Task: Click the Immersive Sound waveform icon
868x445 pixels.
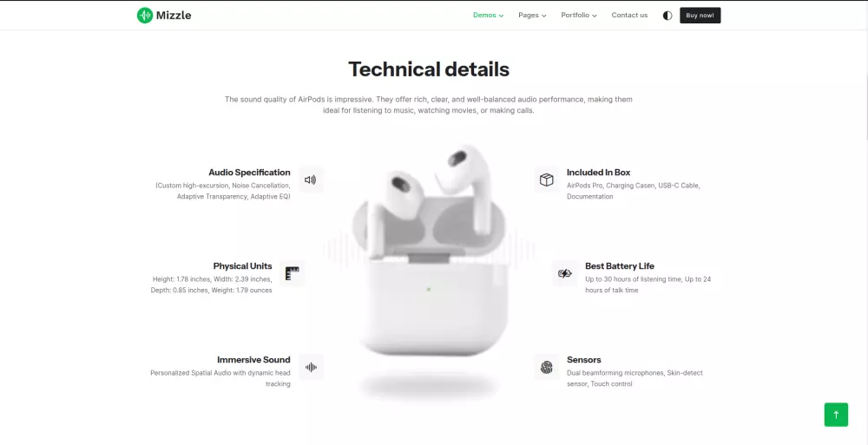Action: (x=311, y=367)
